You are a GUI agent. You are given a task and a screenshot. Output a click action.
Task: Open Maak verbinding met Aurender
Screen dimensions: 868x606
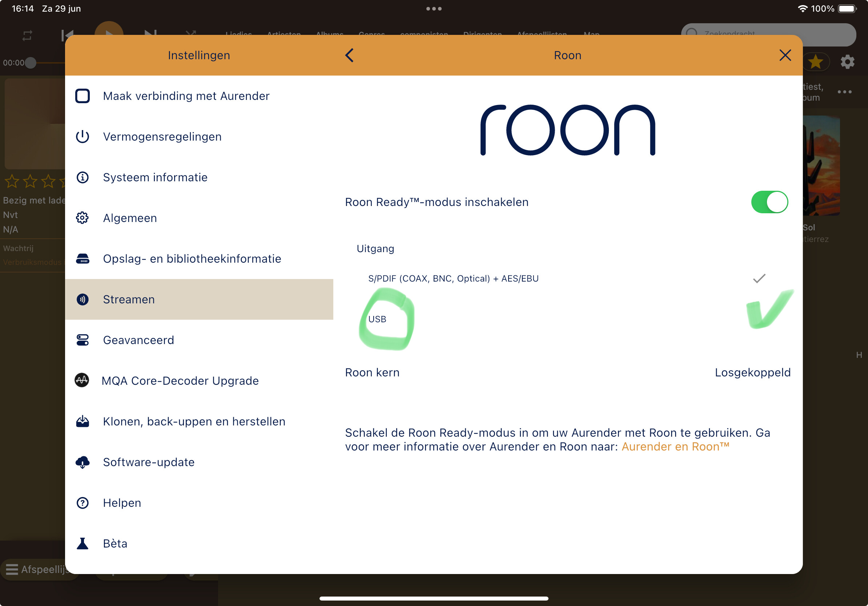(199, 96)
